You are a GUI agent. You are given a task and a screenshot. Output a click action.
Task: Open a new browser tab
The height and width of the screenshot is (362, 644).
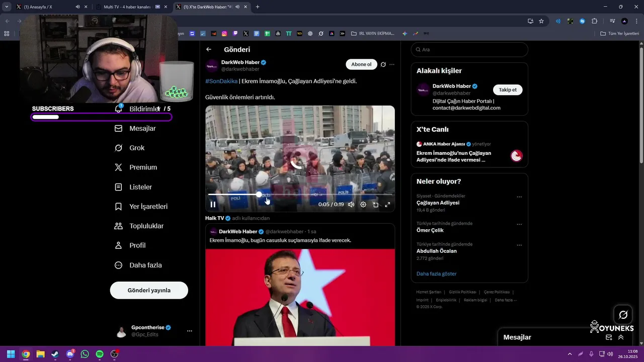pos(258,7)
